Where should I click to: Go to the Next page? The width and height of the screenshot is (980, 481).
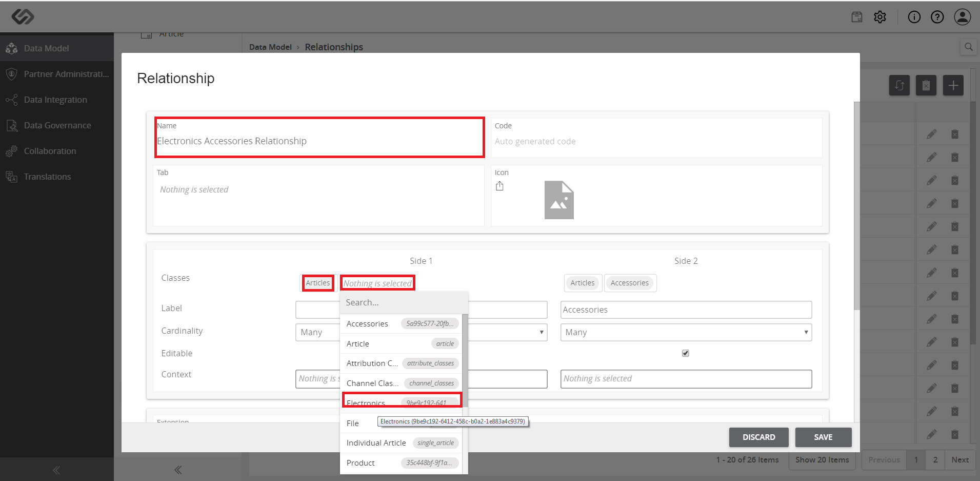pos(960,460)
